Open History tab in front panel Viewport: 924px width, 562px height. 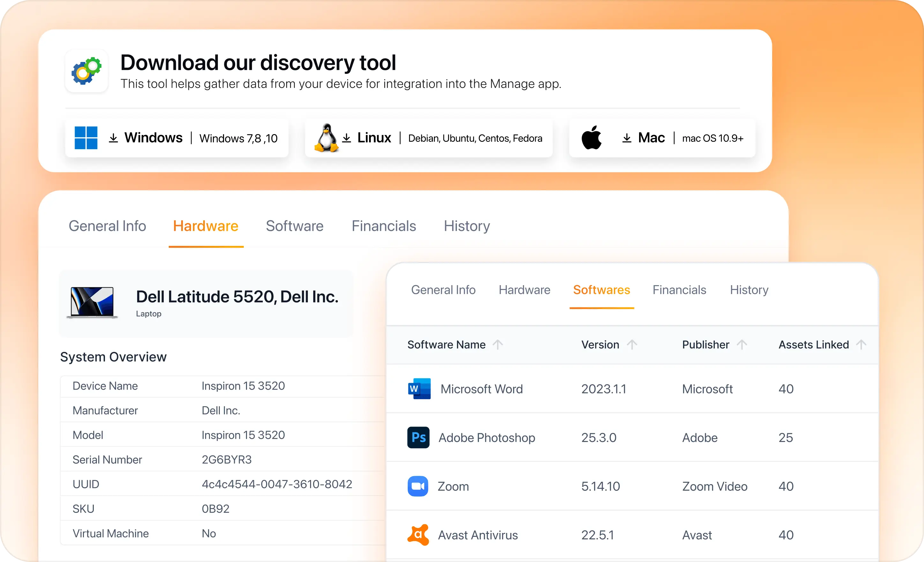pos(749,290)
